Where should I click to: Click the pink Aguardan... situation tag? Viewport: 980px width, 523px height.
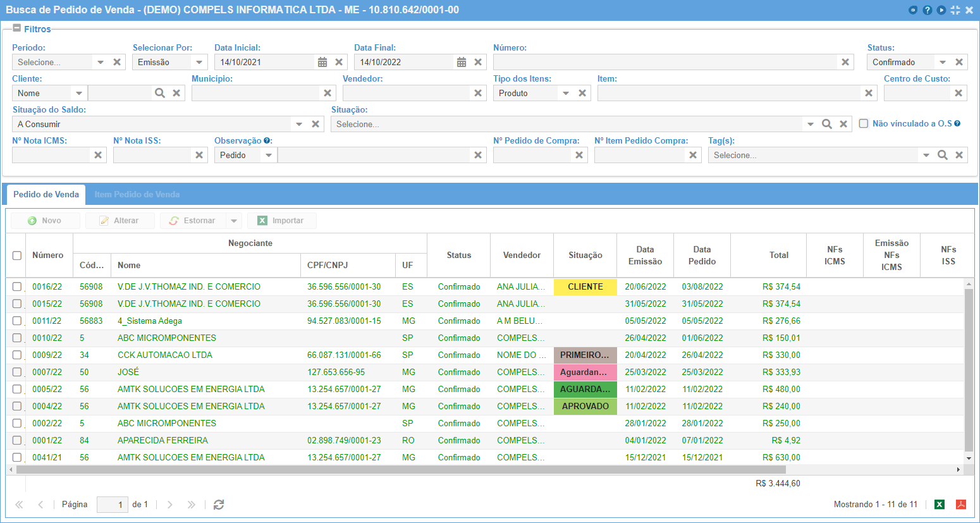(585, 372)
